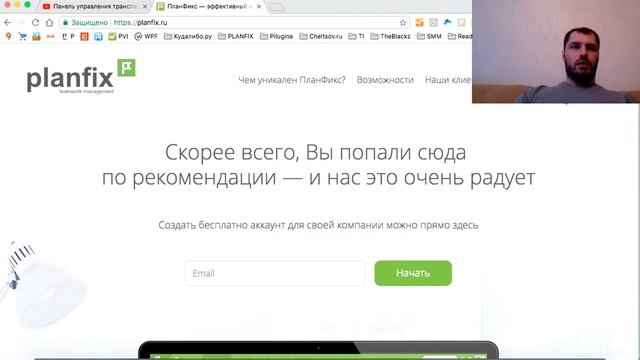The width and height of the screenshot is (640, 360).
Task: Expand the Cheltsov.ru bookmarks folder
Action: pos(321,36)
